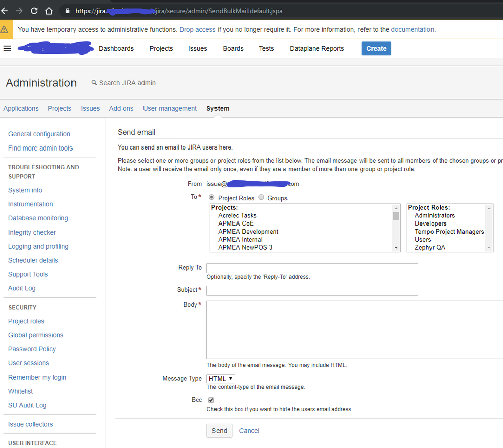Open the documentation link in the banner
This screenshot has height=448, width=503.
tap(412, 30)
